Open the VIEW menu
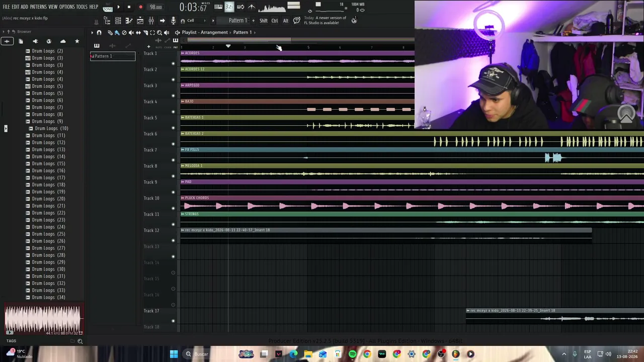 point(53,7)
